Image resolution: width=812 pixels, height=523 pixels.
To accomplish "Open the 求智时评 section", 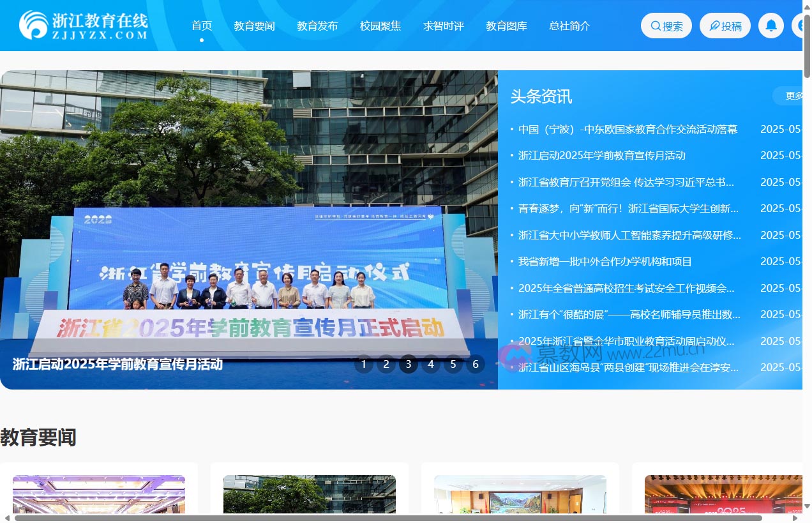I will coord(444,26).
